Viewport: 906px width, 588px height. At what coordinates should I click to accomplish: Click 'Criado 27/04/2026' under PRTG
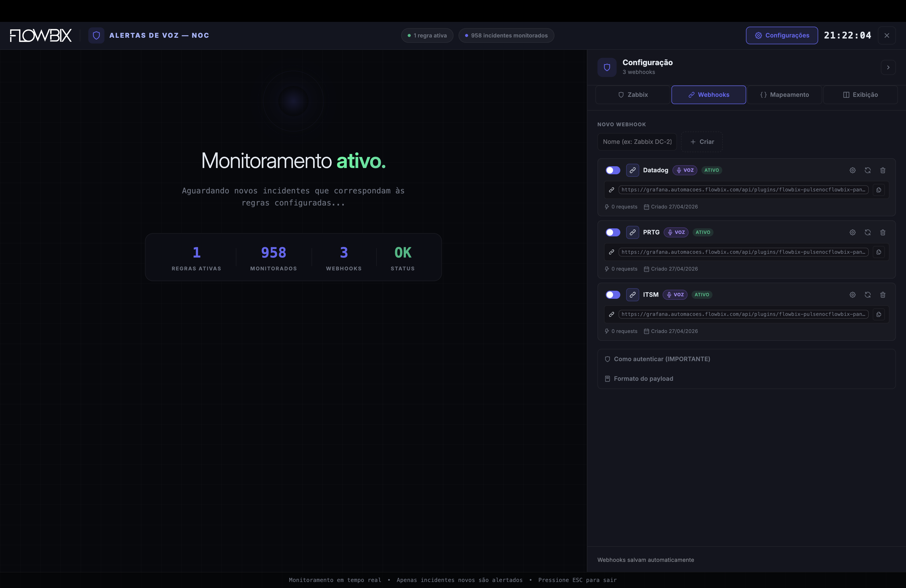671,269
